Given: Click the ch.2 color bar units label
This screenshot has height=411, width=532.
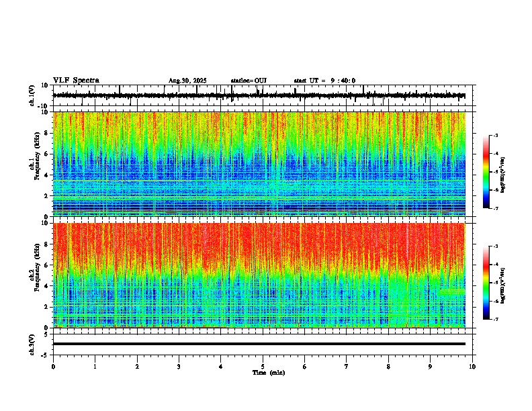Looking at the screenshot, I should [x=503, y=285].
